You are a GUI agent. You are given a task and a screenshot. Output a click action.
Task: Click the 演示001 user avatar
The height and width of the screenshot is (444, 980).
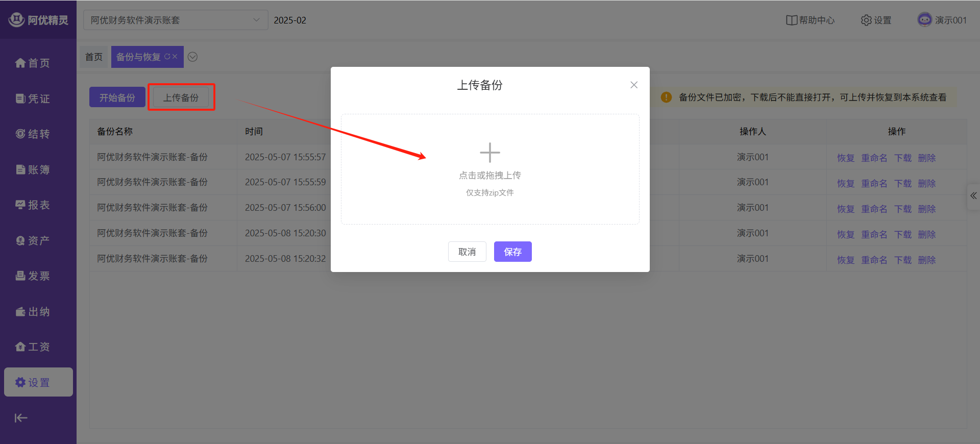pos(924,20)
